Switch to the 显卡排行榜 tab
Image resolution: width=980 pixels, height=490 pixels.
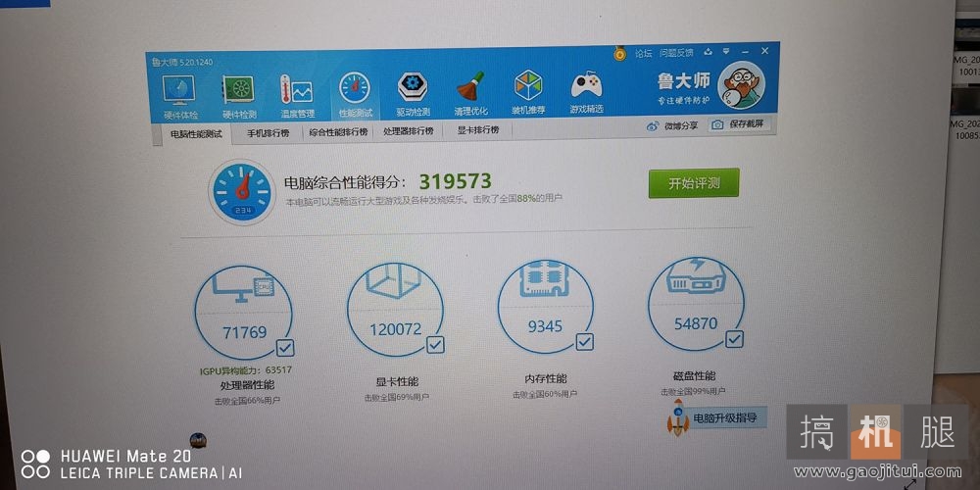click(478, 130)
